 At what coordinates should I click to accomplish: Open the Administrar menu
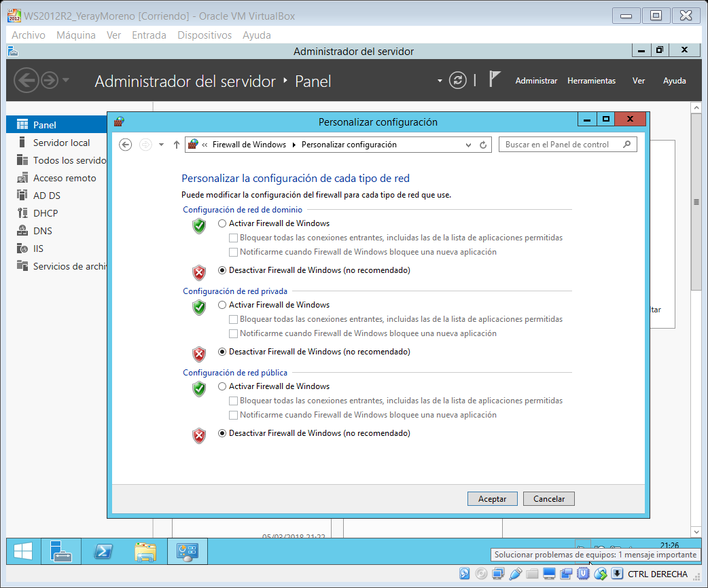pos(536,81)
